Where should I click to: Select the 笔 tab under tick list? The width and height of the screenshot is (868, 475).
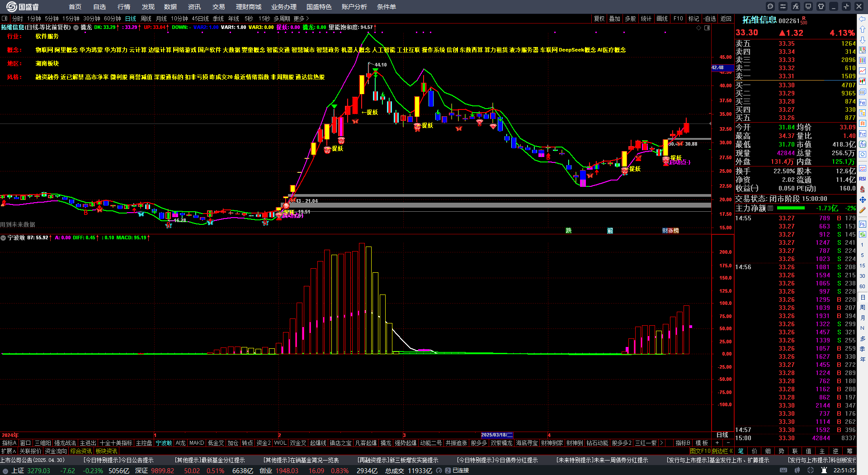pos(741,451)
